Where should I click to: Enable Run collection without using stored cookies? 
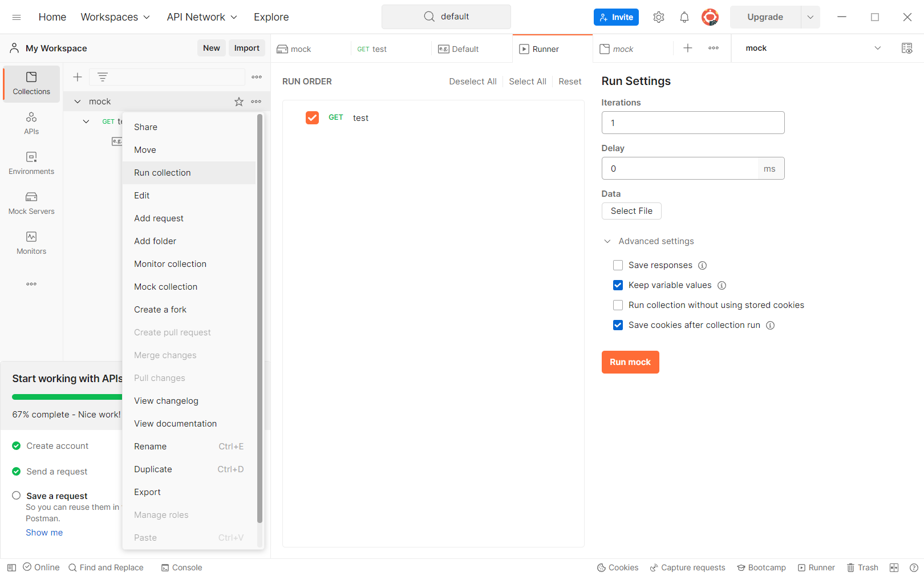618,305
